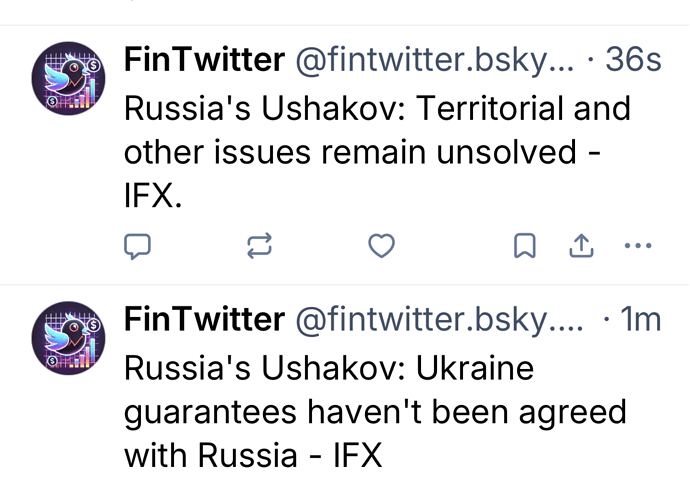Bookmark the territorial issues post
The height and width of the screenshot is (486, 690).
(524, 246)
